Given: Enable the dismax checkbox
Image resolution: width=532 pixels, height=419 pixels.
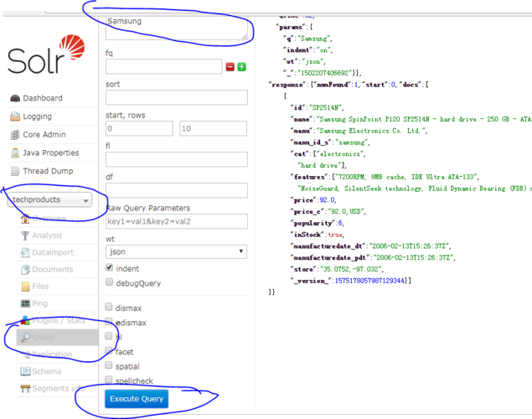Looking at the screenshot, I should [109, 307].
